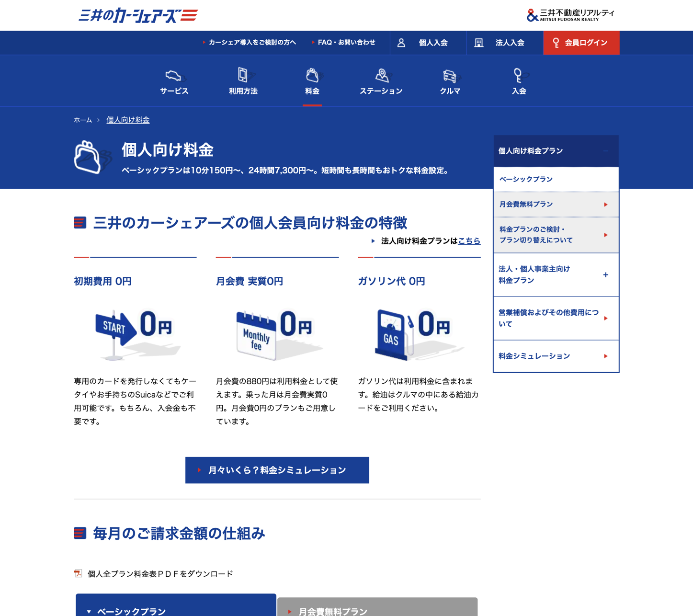Viewport: 693px width, 616px height.
Task: Click the 三井のカーシェアーズ logo
Action: pyautogui.click(x=138, y=15)
